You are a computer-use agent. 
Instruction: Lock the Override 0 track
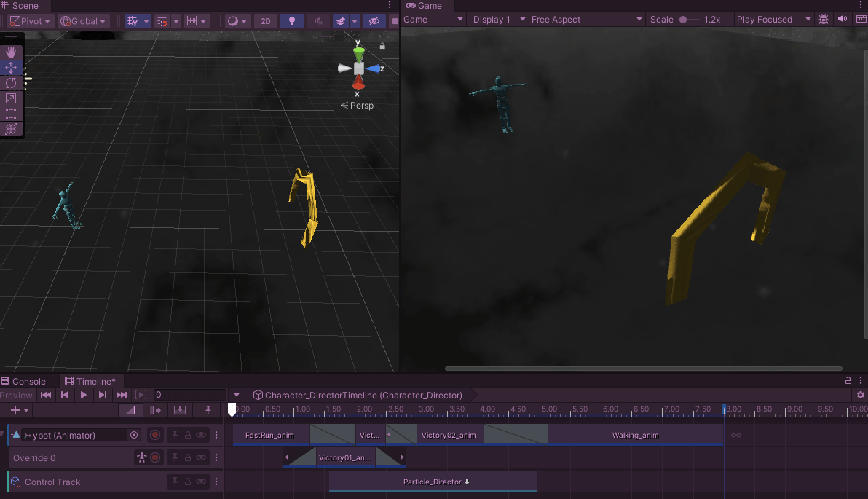[188, 457]
